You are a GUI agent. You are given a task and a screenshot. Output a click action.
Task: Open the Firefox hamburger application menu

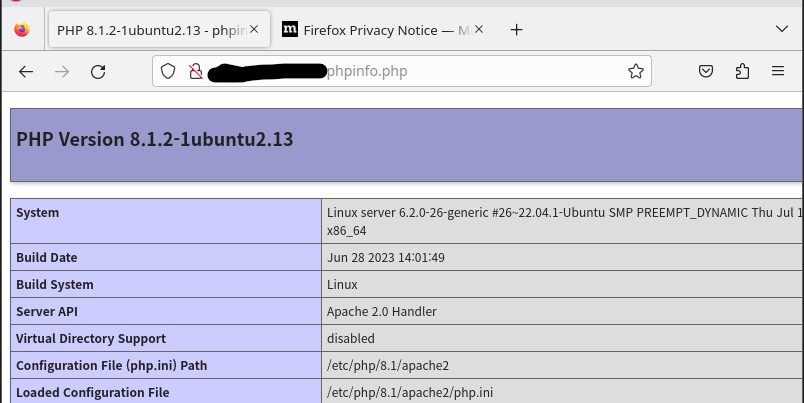778,71
